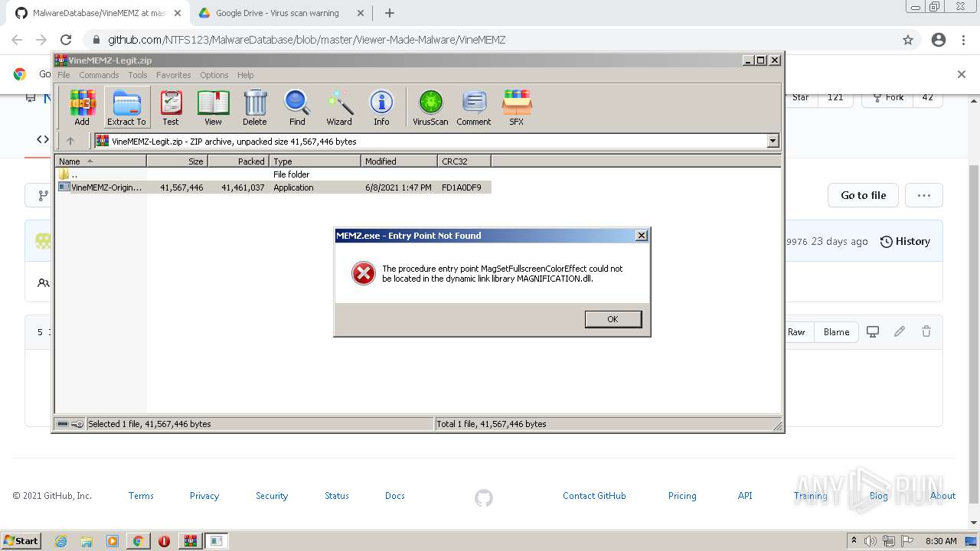Click the Add icon in WinRAR toolbar
The width and height of the screenshot is (980, 551).
click(x=82, y=107)
